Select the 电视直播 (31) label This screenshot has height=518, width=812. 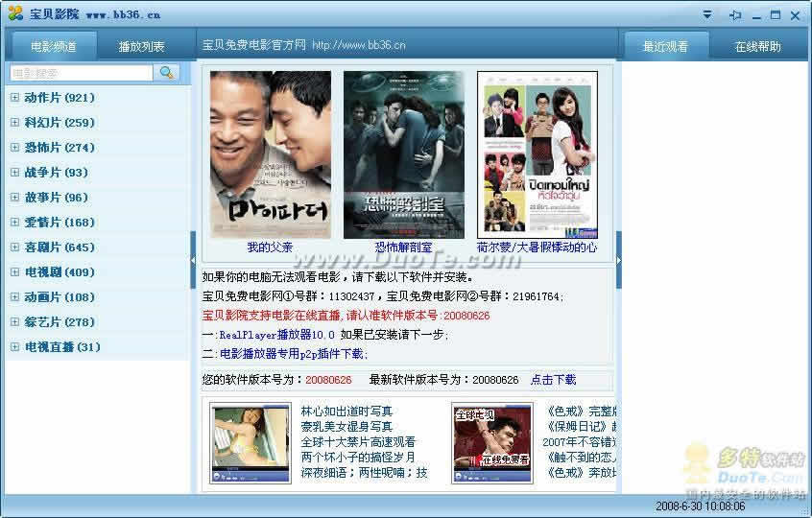(x=62, y=346)
